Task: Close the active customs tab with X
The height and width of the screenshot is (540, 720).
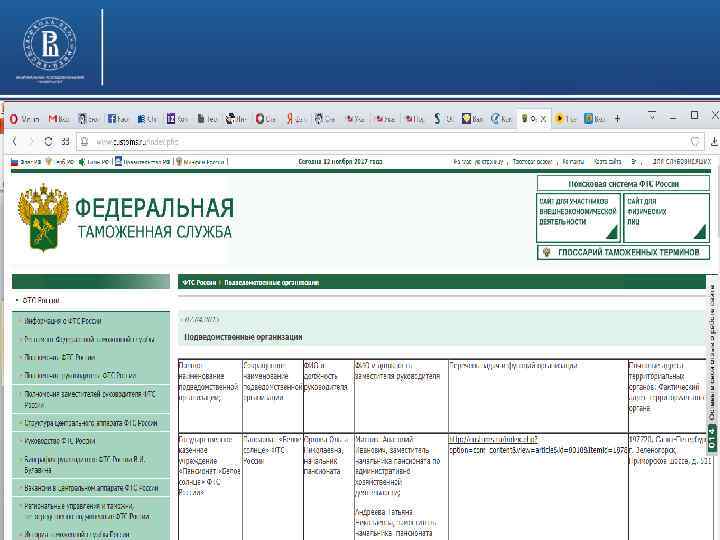Action: (x=543, y=118)
